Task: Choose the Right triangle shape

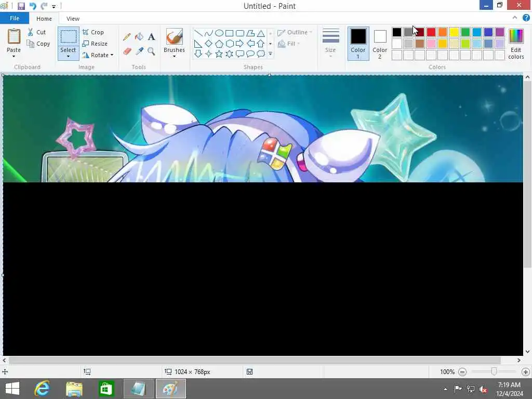Action: click(198, 44)
